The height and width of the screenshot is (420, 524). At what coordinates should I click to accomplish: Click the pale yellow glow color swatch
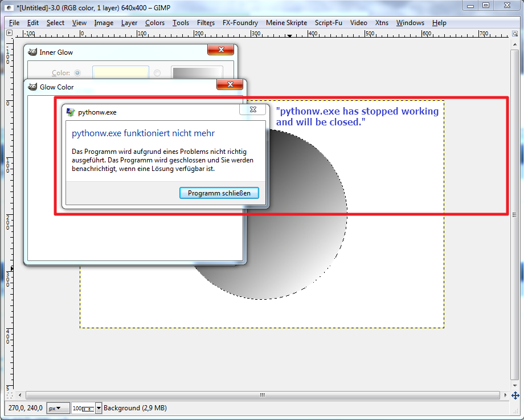pyautogui.click(x=121, y=72)
